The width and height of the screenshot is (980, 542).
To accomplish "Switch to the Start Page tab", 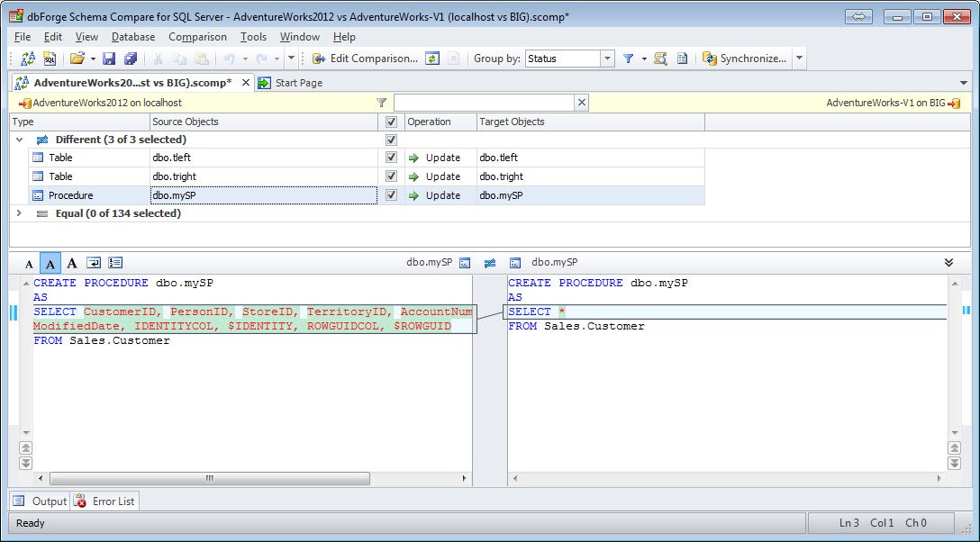I will tap(297, 80).
